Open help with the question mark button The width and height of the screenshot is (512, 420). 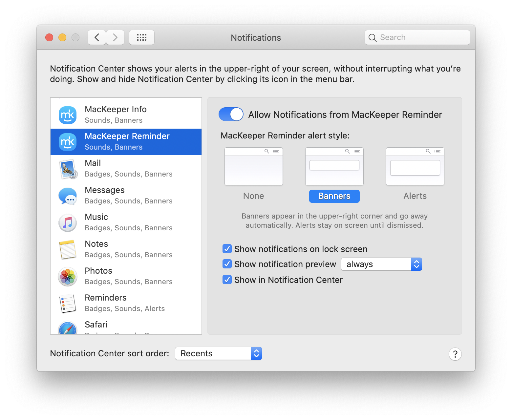click(455, 354)
